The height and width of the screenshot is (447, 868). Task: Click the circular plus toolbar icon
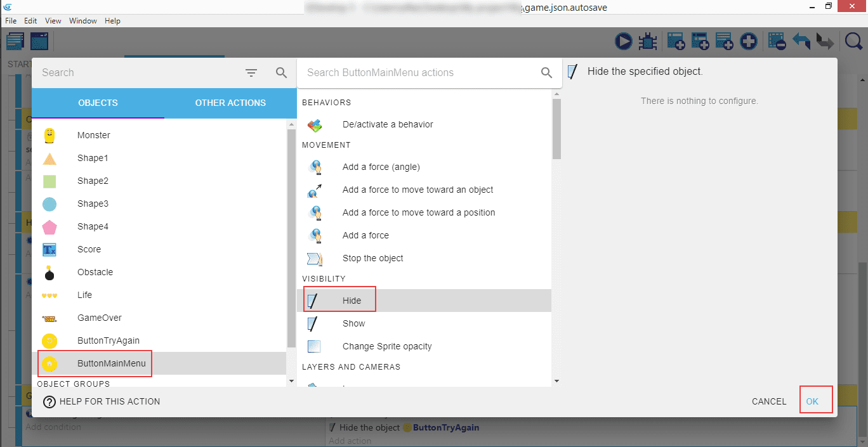pyautogui.click(x=749, y=42)
